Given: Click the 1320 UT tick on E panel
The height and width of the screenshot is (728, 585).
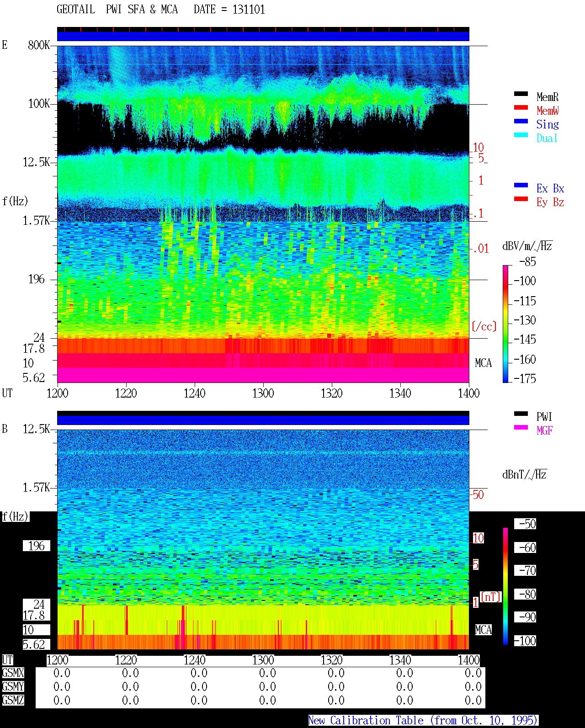Looking at the screenshot, I should coord(331,393).
